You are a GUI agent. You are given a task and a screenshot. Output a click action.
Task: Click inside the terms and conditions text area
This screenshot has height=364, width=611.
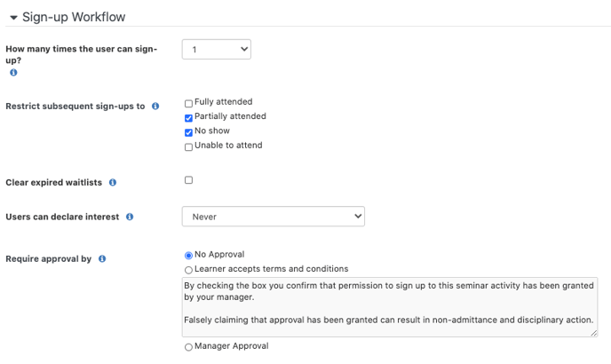click(390, 307)
